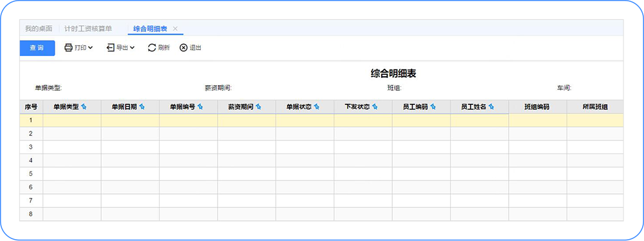
Task: Select row number 7
Action: click(31, 200)
